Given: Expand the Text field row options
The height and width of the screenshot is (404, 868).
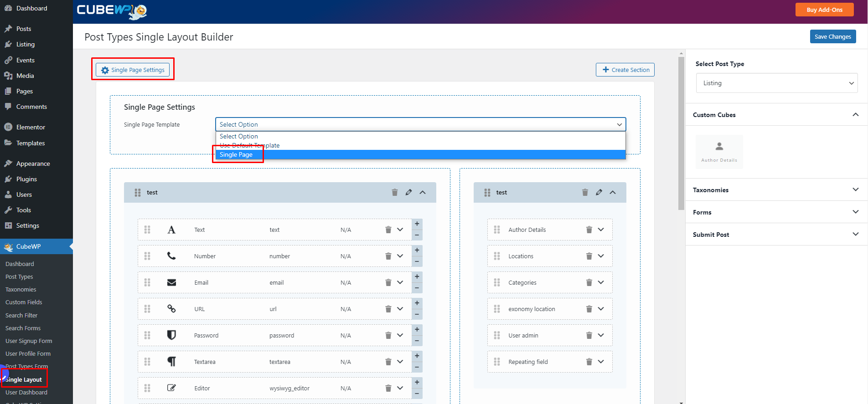Looking at the screenshot, I should click(x=400, y=230).
